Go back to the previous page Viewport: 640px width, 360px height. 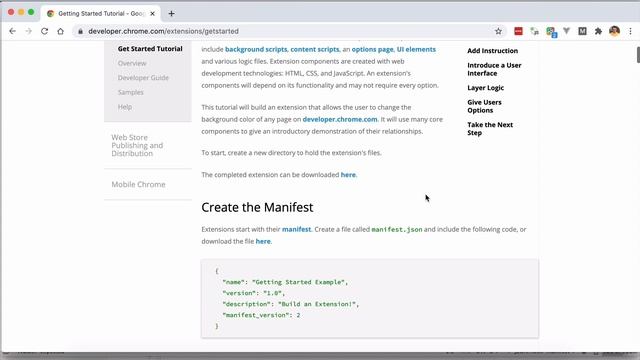(x=12, y=31)
